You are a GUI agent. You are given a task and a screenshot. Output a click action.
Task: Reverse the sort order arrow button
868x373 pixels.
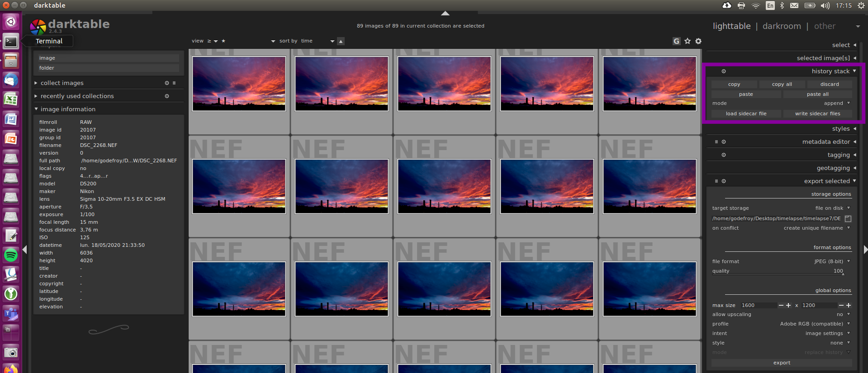coord(341,41)
